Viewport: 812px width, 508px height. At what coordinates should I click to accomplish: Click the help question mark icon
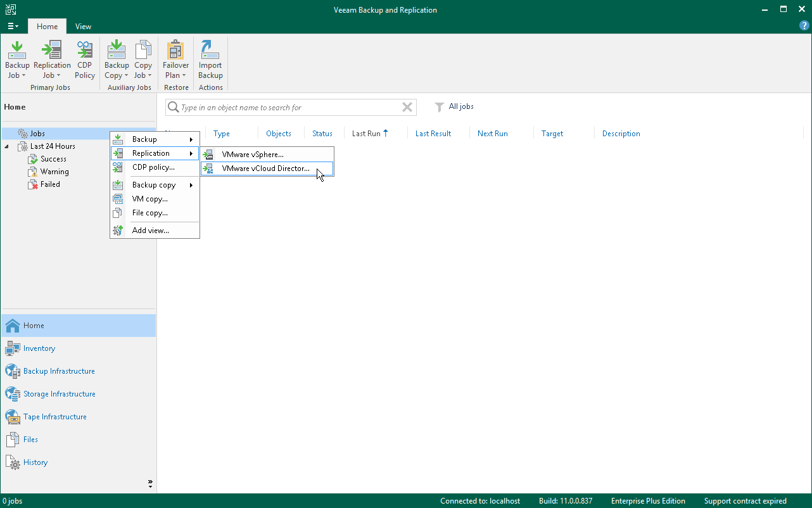[804, 25]
